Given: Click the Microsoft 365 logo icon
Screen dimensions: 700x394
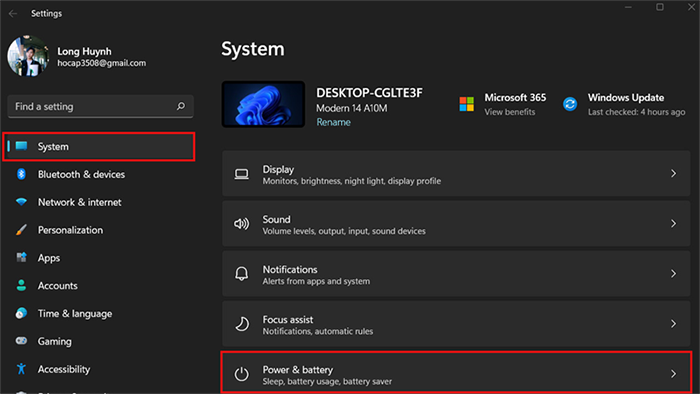Looking at the screenshot, I should [x=467, y=104].
